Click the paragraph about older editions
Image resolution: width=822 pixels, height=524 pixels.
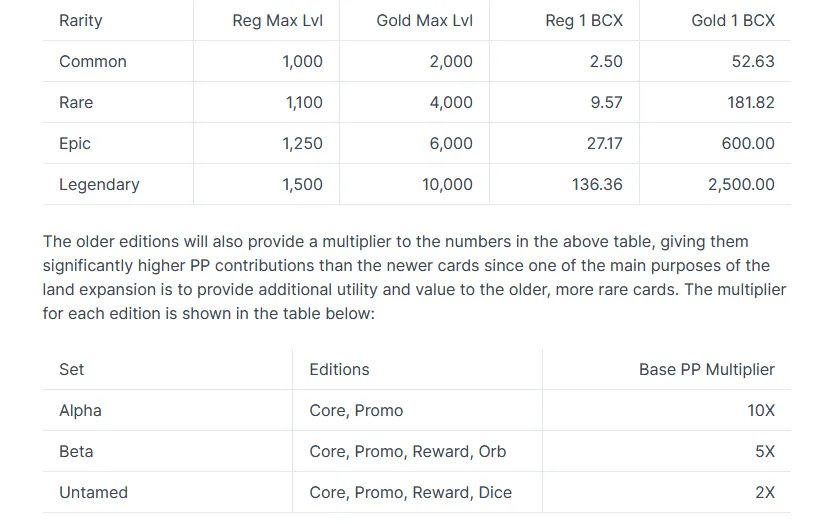(x=414, y=277)
